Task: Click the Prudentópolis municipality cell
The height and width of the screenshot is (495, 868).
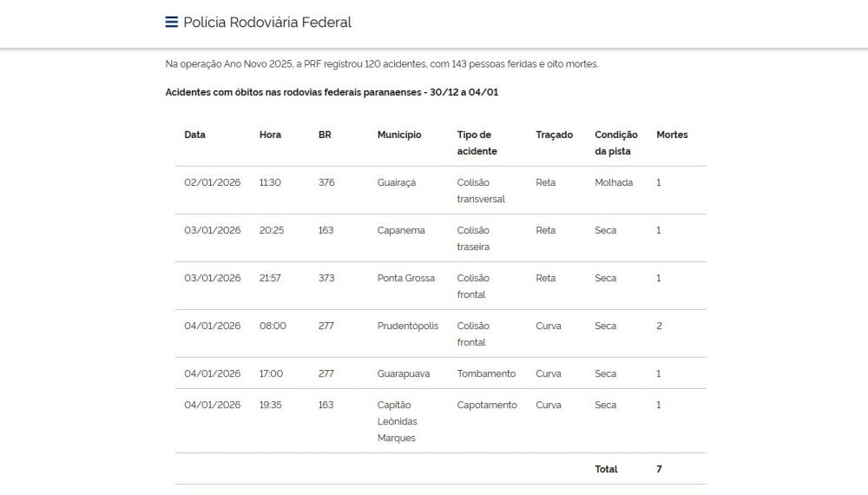Action: click(x=408, y=326)
